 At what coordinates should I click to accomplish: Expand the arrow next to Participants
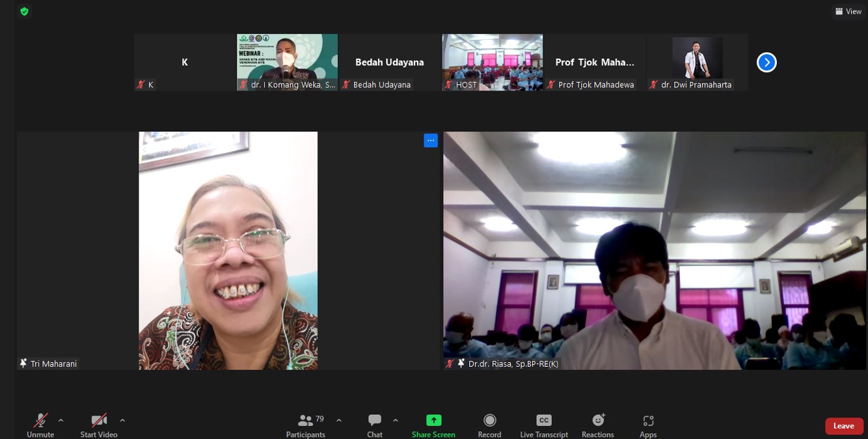pos(339,420)
